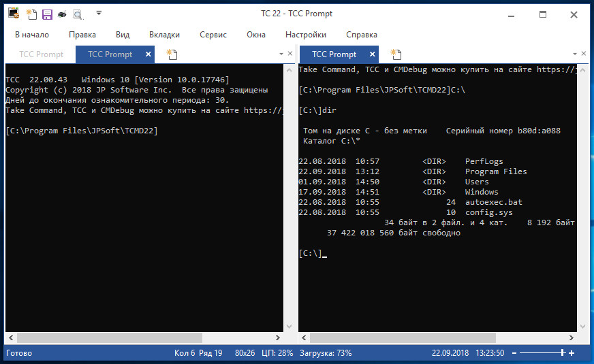Image resolution: width=594 pixels, height=364 pixels.
Task: Click the "Серийный номер b80d:a088" text
Action: [x=503, y=131]
